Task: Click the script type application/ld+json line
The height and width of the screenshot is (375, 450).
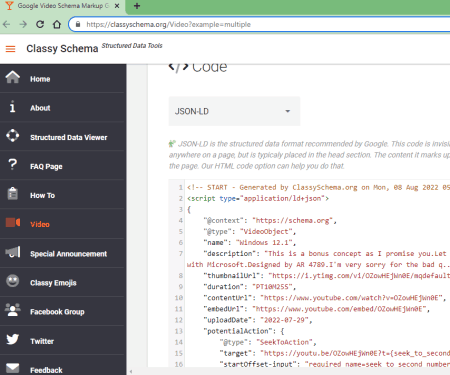Action: coord(258,198)
